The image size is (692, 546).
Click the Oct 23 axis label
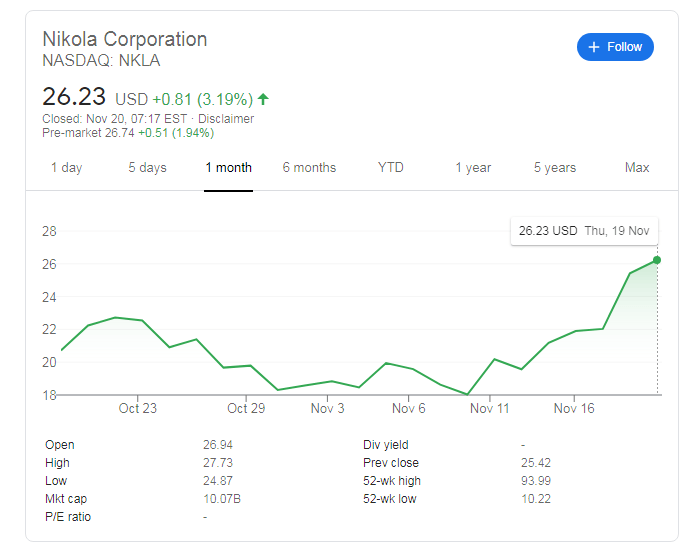pos(138,408)
